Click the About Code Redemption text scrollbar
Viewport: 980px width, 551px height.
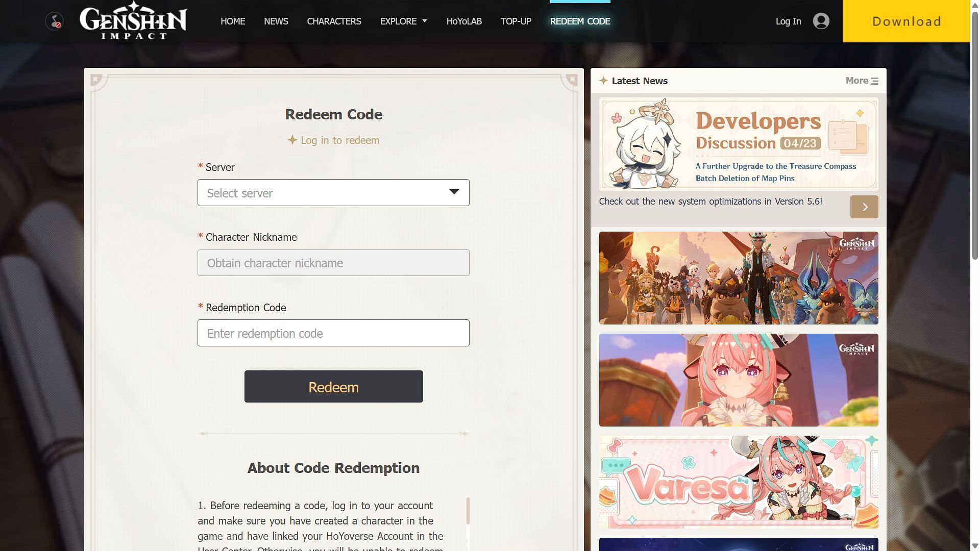(x=468, y=512)
